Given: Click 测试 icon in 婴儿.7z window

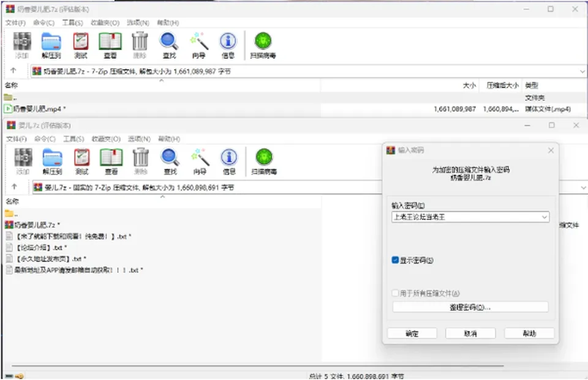Looking at the screenshot, I should tap(81, 162).
